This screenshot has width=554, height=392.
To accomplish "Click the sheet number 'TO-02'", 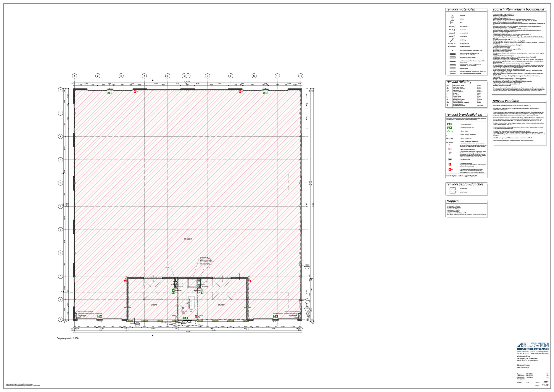I will click(545, 386).
